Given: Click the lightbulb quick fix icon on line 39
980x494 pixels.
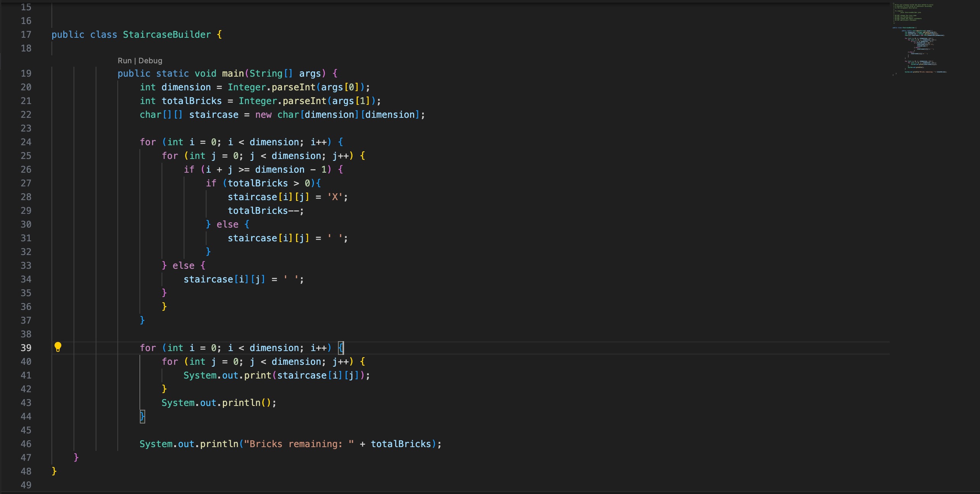Looking at the screenshot, I should click(58, 348).
